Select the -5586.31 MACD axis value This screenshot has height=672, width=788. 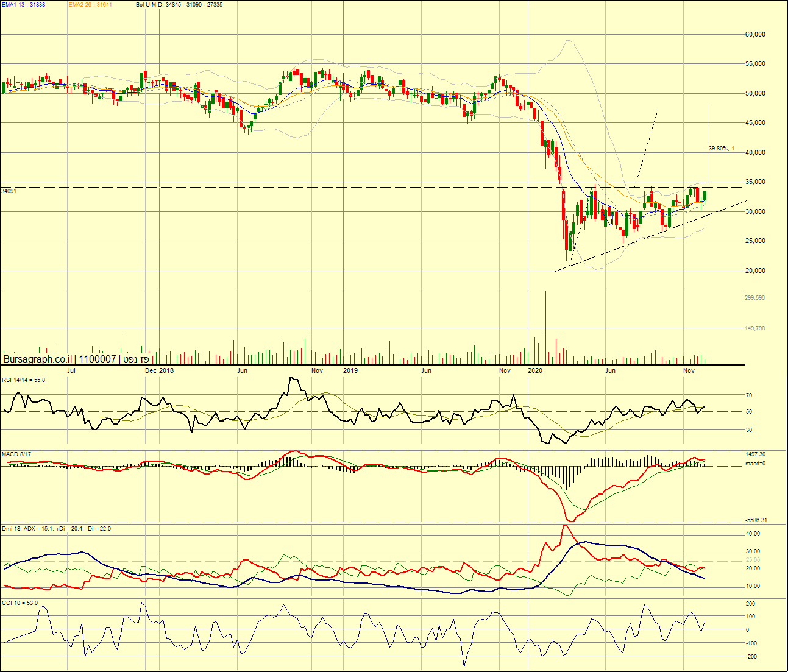755,520
